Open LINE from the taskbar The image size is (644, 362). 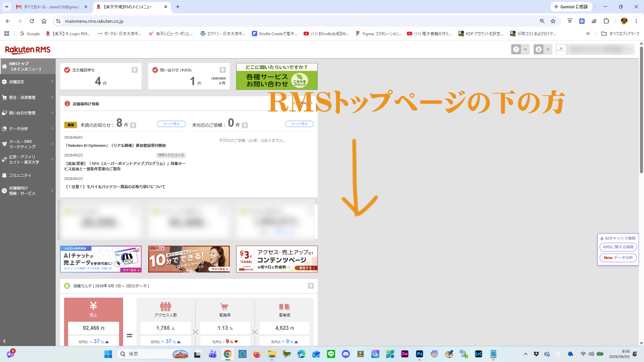(331, 354)
